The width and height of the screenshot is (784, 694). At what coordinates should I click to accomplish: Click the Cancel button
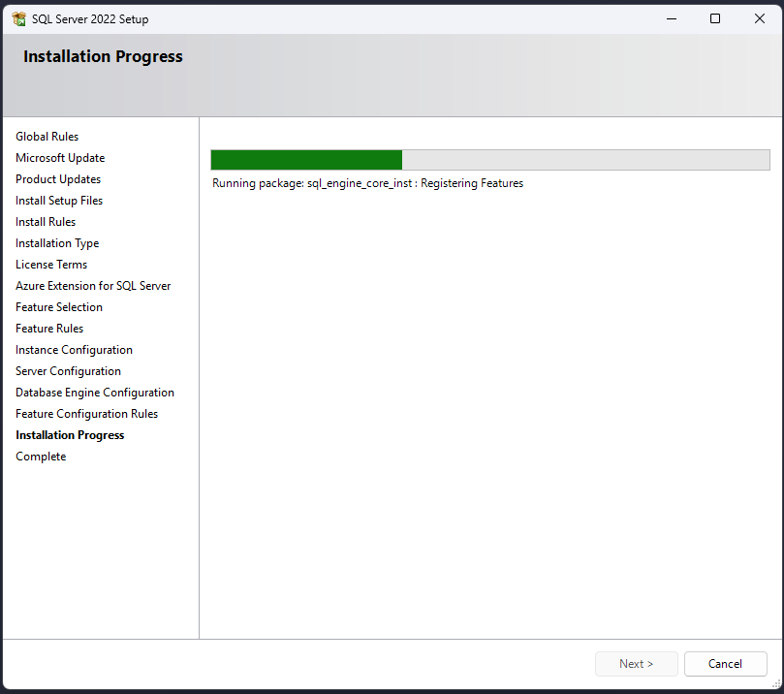(725, 664)
